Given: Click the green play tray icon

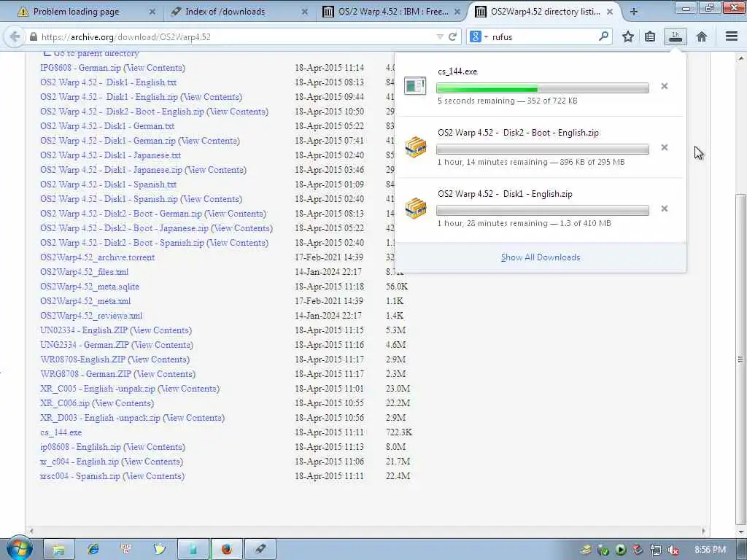Looking at the screenshot, I should pyautogui.click(x=620, y=550).
